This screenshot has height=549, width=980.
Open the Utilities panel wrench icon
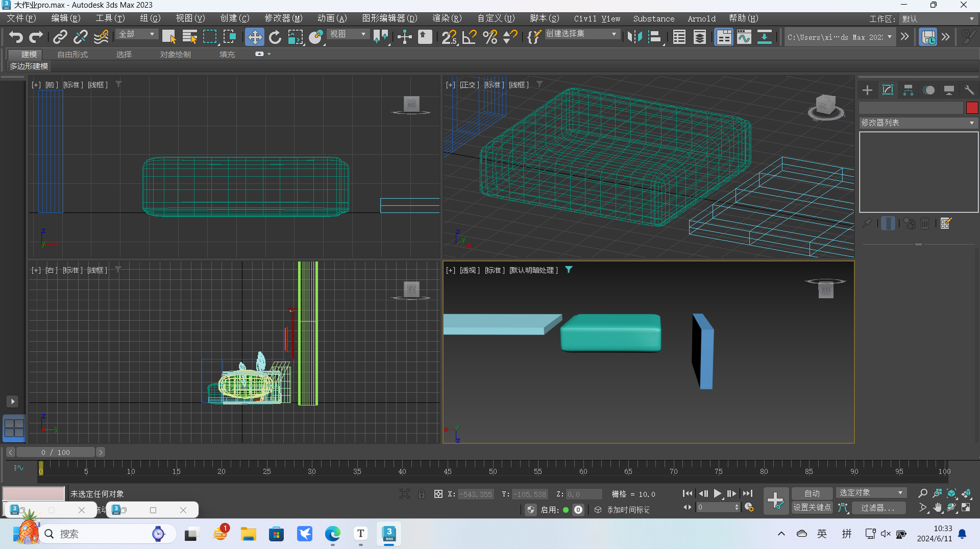point(969,90)
